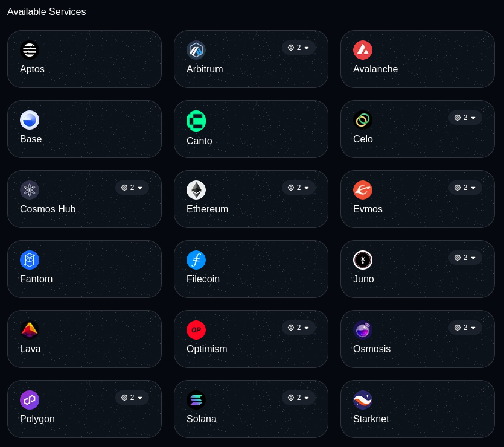Open the Osmosis service name link
Screen dimensions: 504x447
[372, 349]
